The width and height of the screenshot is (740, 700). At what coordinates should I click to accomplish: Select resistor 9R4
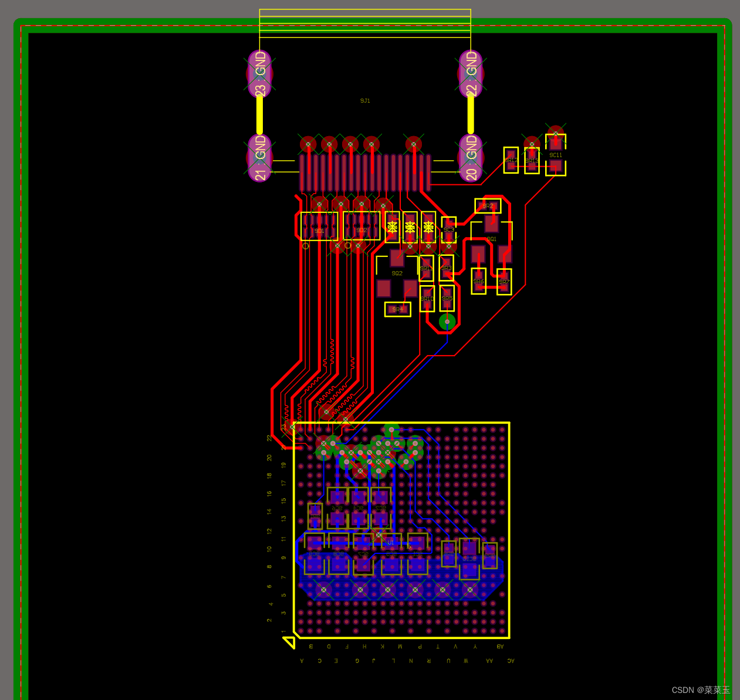click(398, 309)
